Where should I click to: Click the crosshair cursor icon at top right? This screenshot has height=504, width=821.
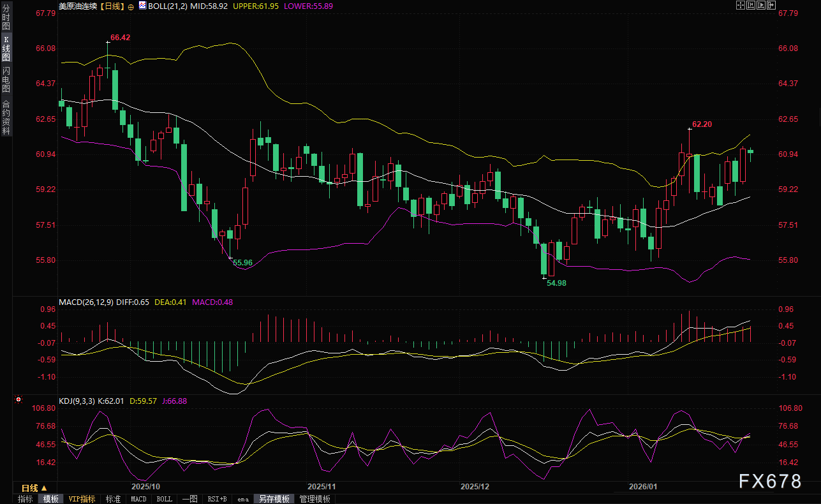pos(740,5)
